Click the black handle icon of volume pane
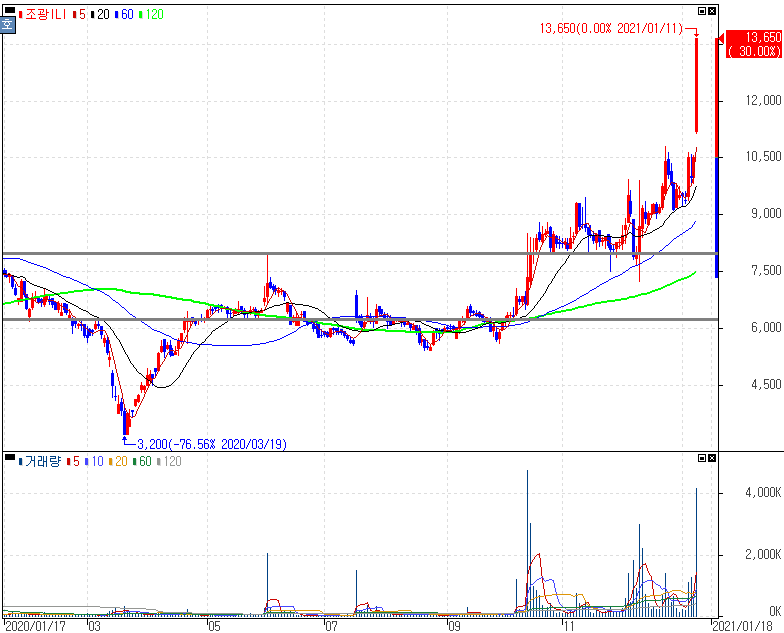784x633 pixels. 10,456
